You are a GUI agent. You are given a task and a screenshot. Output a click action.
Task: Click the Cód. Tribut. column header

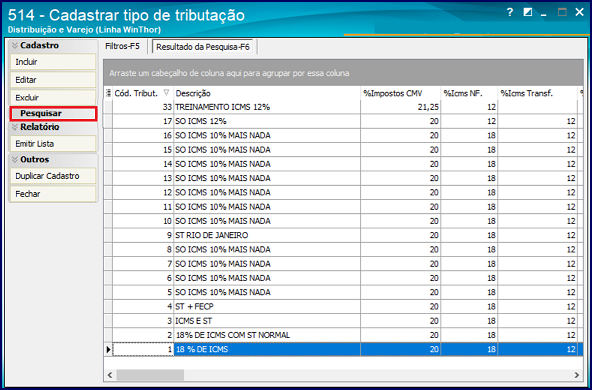click(x=143, y=93)
